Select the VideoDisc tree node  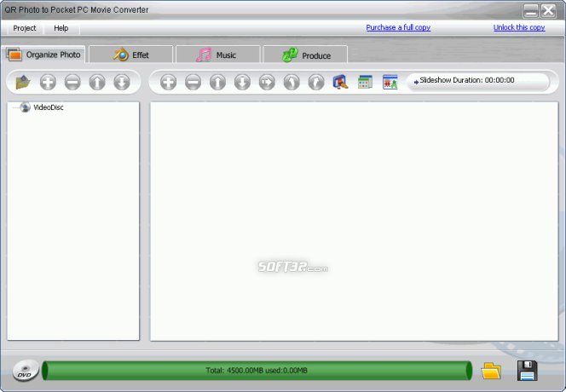(49, 107)
